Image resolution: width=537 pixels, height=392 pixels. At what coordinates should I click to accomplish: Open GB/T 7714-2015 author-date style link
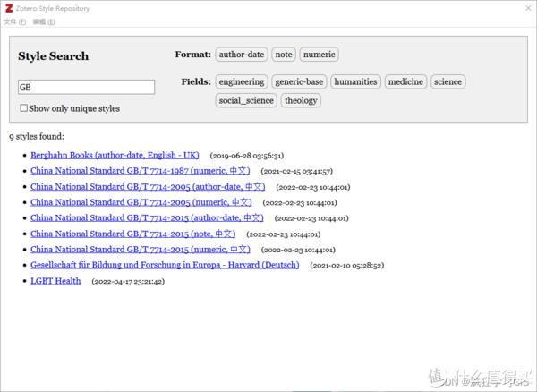coord(147,217)
